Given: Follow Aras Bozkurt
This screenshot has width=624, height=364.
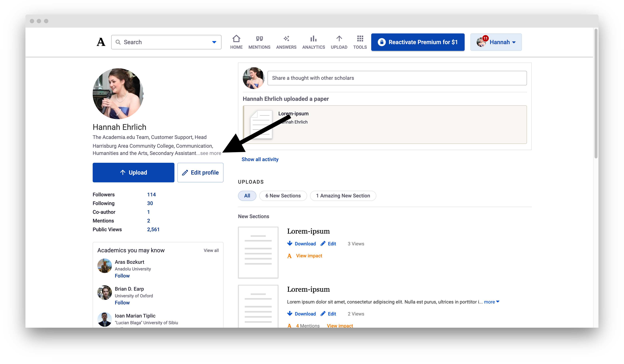Looking at the screenshot, I should [x=122, y=276].
